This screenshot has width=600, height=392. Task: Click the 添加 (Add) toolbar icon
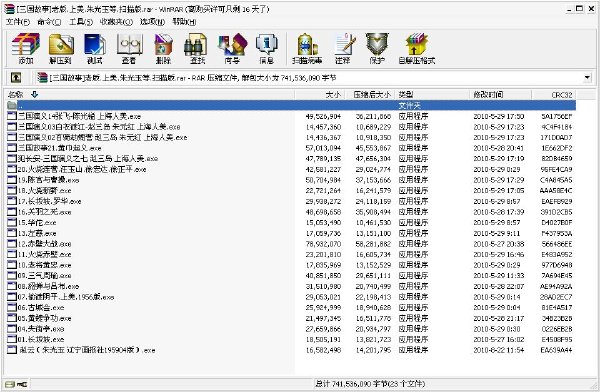click(26, 49)
